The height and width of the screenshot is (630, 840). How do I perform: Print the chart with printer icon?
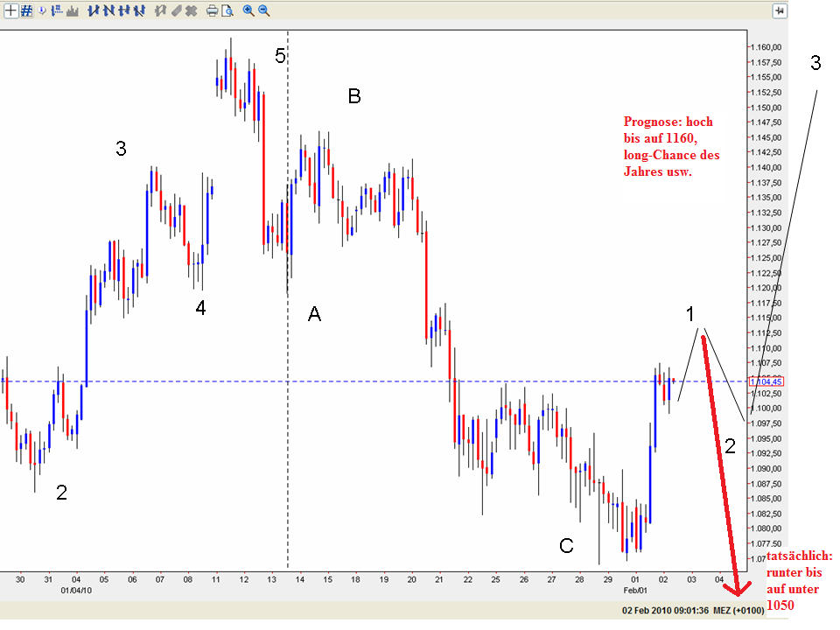(x=212, y=10)
